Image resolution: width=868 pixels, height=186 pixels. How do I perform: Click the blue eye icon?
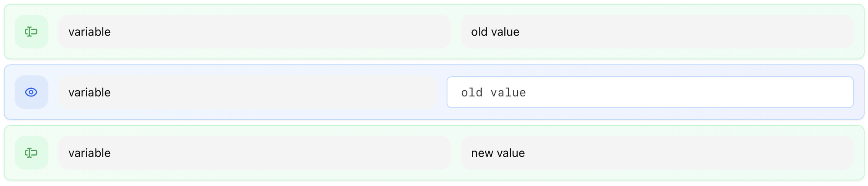point(31,92)
